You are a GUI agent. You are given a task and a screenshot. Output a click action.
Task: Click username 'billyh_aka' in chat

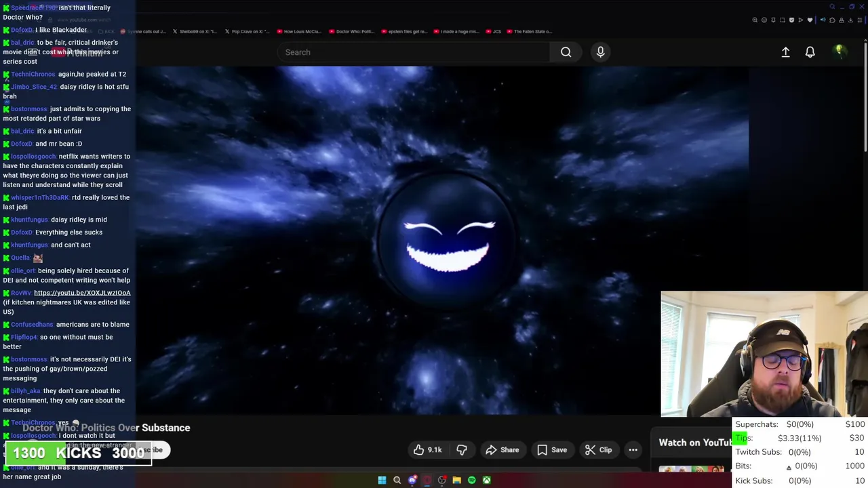[x=26, y=391]
